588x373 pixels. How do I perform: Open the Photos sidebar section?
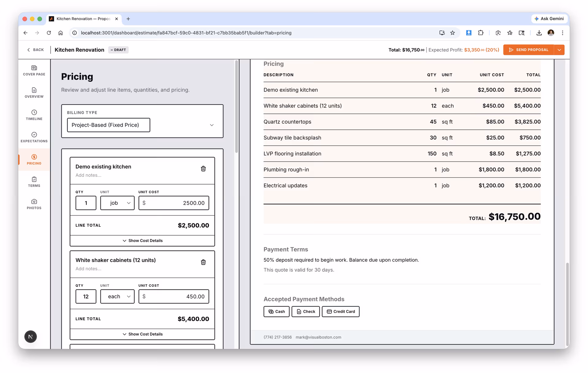[x=34, y=204]
